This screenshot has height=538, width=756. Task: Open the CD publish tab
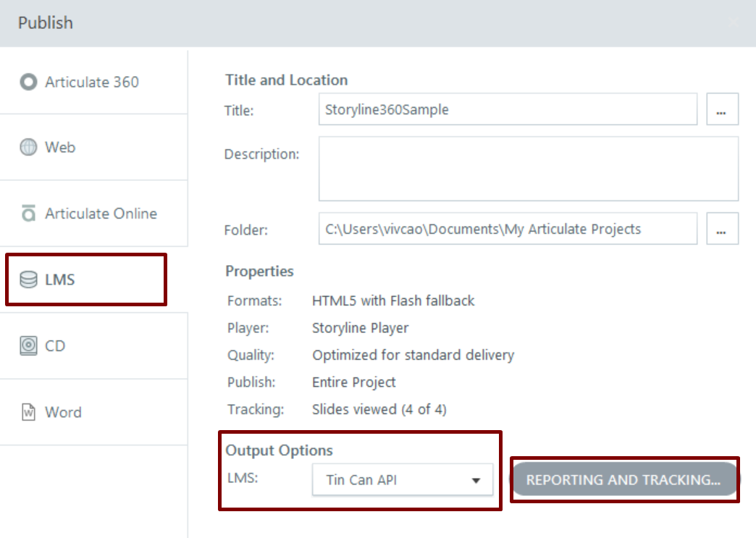(x=94, y=345)
